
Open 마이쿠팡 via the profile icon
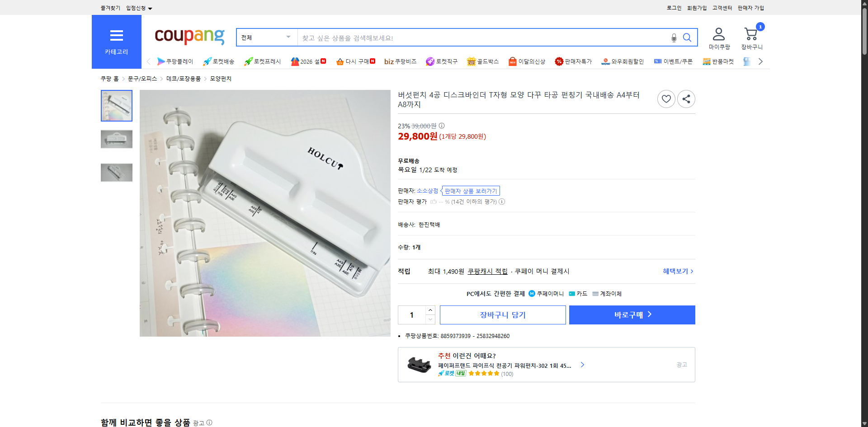tap(718, 36)
